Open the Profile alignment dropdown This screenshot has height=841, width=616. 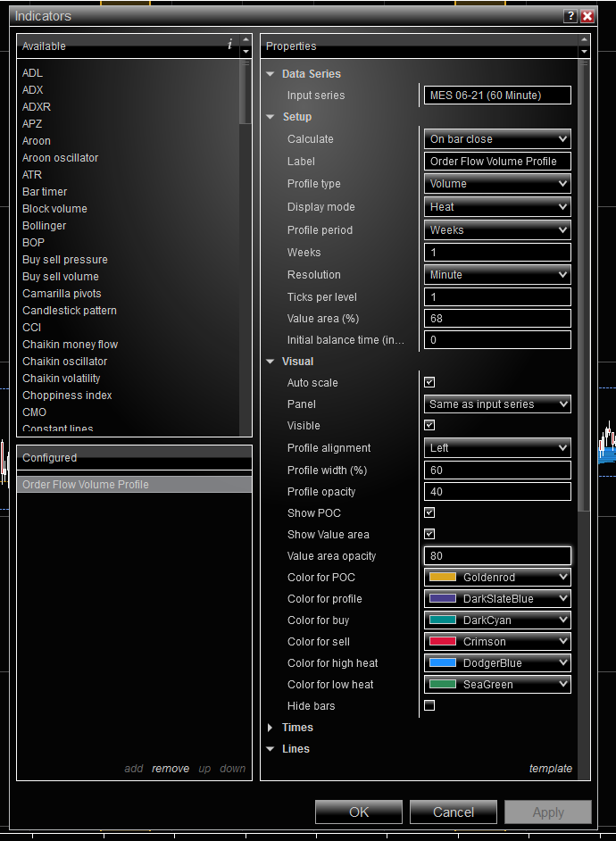click(497, 448)
